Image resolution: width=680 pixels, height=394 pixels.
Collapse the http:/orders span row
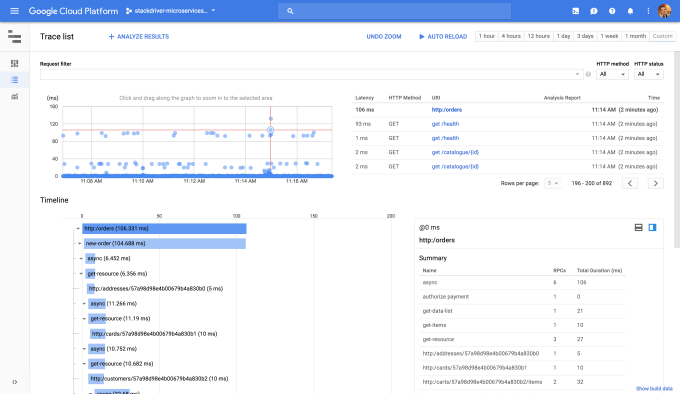(x=78, y=228)
